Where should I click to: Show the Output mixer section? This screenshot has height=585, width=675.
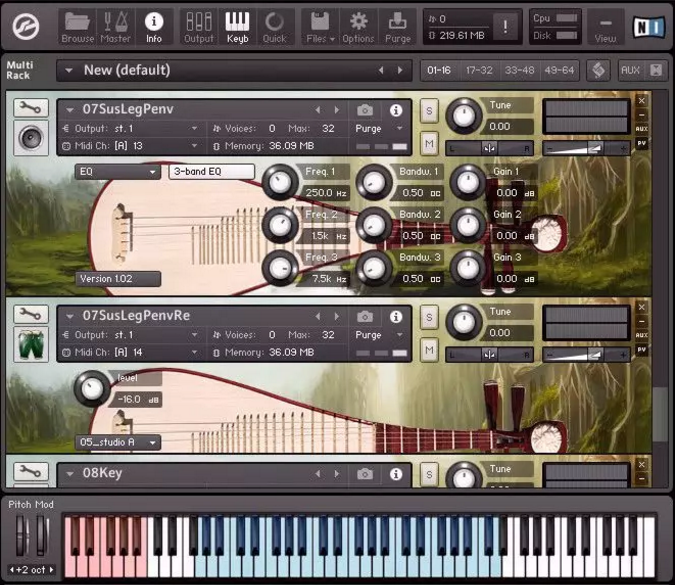click(198, 27)
